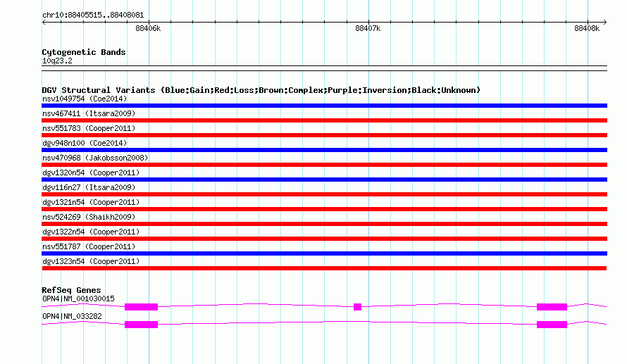The width and height of the screenshot is (627, 364).
Task: Click the nsv551783 (Cooper2011) variant bar
Action: pyautogui.click(x=324, y=135)
